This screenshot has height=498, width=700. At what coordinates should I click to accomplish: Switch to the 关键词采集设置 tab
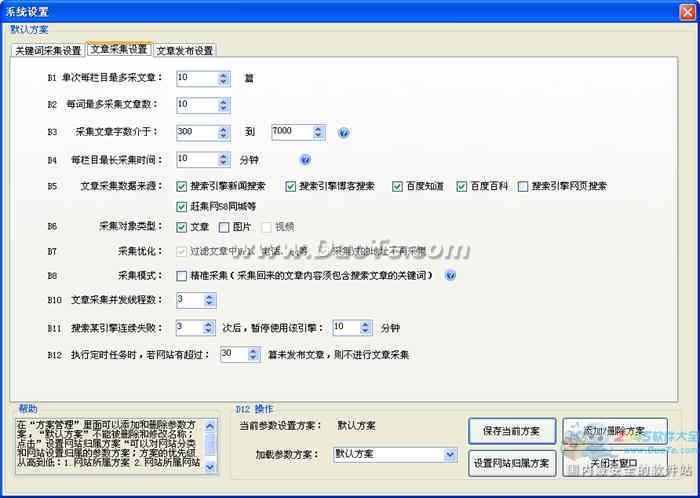coord(48,50)
